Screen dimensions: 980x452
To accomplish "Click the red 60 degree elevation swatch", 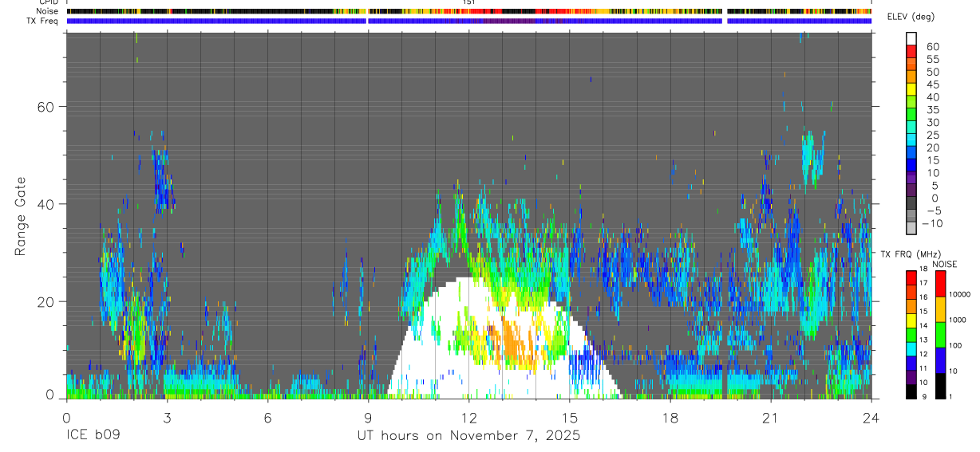I will click(x=912, y=51).
